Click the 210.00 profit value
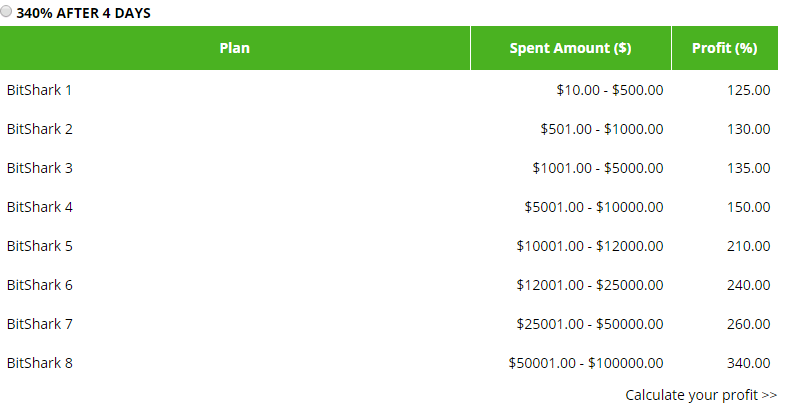Viewport: 791px width, 416px height. (748, 246)
